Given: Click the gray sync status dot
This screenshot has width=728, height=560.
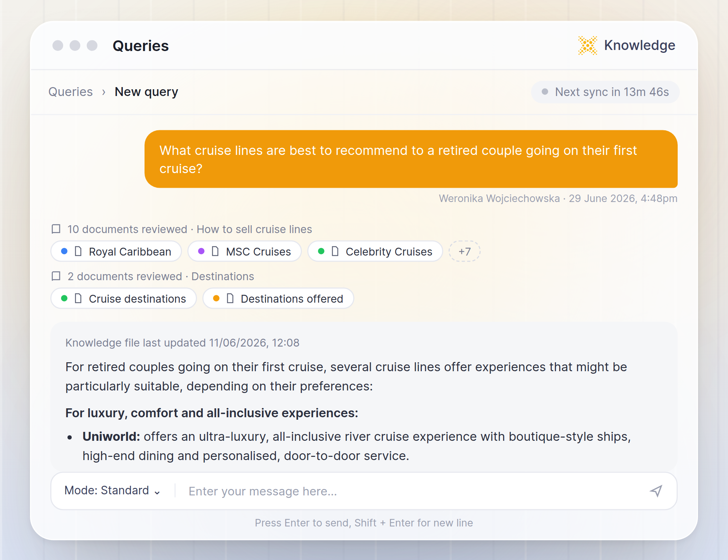Looking at the screenshot, I should click(x=545, y=92).
